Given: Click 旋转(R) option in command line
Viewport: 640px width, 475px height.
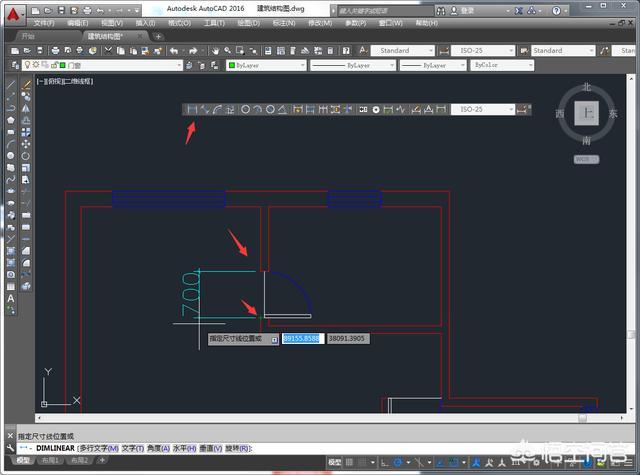Looking at the screenshot, I should point(237,448).
